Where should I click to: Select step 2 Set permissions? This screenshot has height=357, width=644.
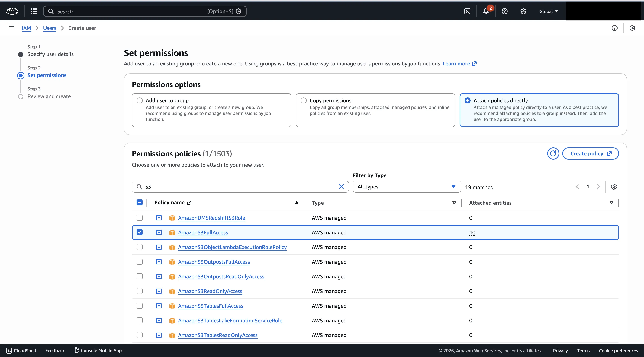coord(47,75)
